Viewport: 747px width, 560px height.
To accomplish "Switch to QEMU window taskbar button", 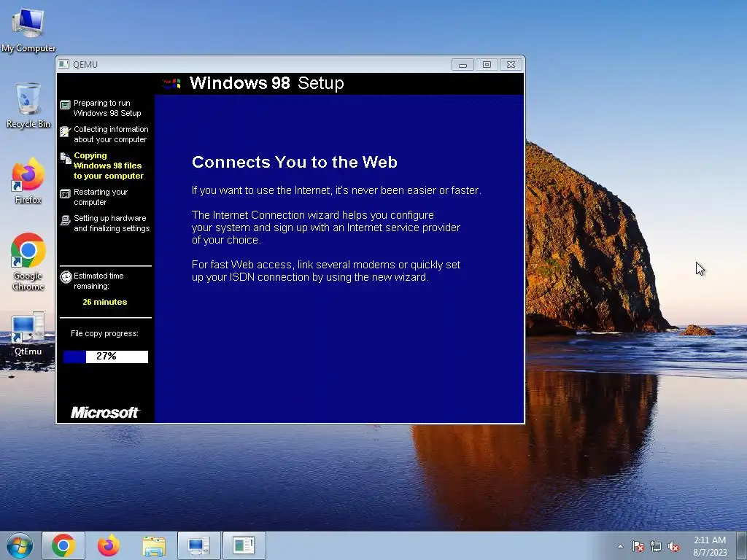I will 244,545.
